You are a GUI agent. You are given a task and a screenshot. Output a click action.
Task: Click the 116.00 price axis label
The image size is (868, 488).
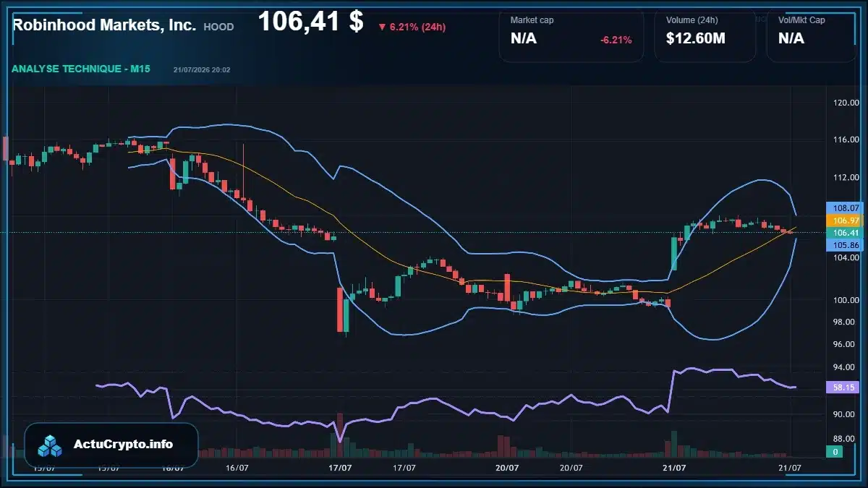[846, 139]
